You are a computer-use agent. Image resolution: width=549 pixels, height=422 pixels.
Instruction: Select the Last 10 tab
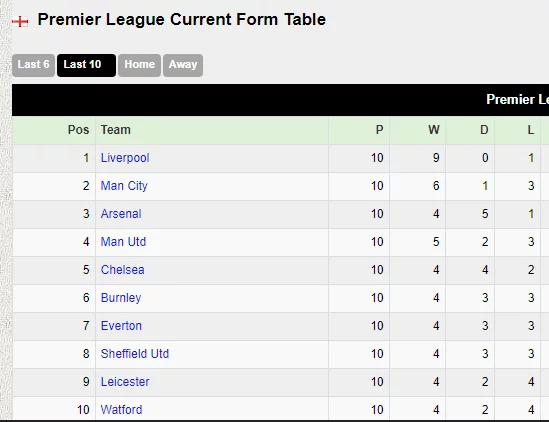point(86,65)
